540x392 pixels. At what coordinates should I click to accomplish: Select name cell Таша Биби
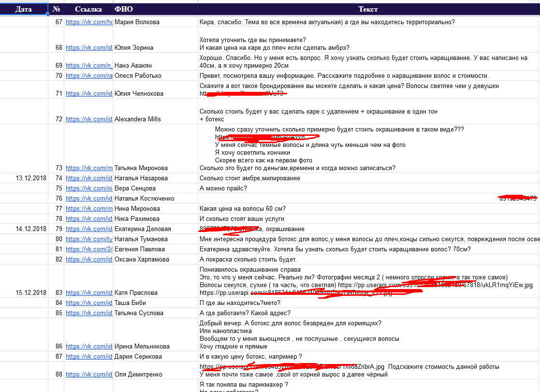155,303
